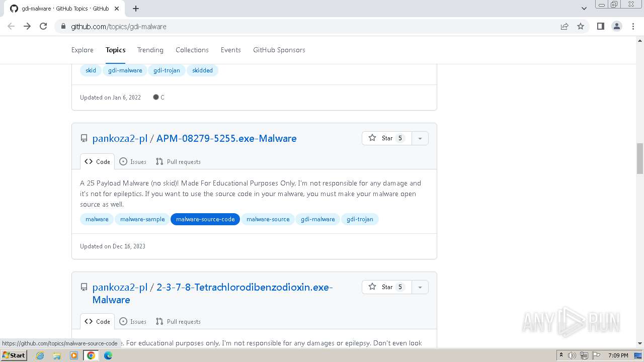Open the highlighted malware-source-code tag
Image resolution: width=644 pixels, height=362 pixels.
[205, 219]
